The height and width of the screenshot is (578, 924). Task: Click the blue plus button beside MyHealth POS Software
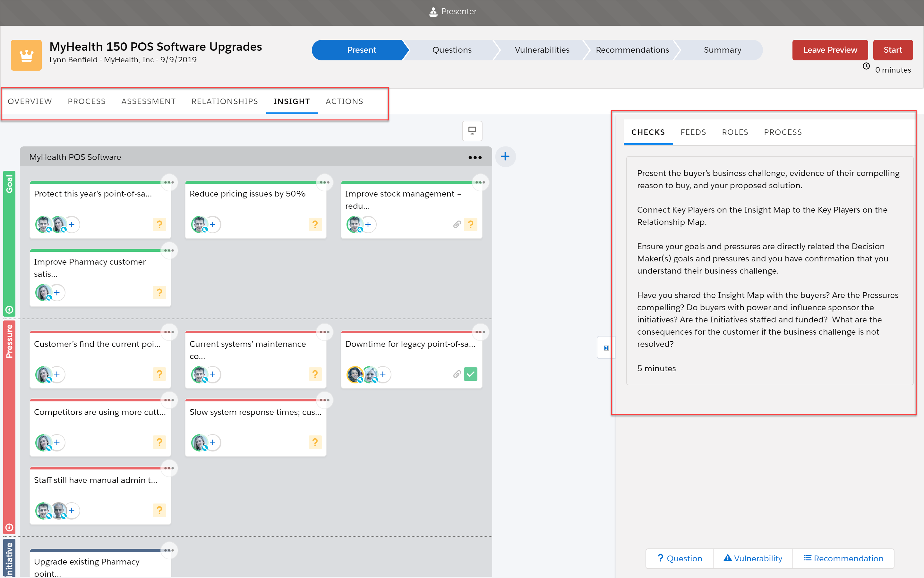tap(505, 156)
